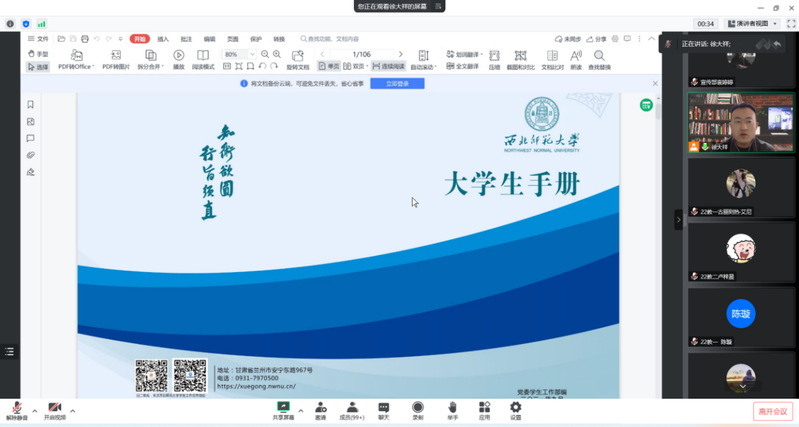The height and width of the screenshot is (427, 799).
Task: Click the 分享 share button
Action: pos(596,39)
